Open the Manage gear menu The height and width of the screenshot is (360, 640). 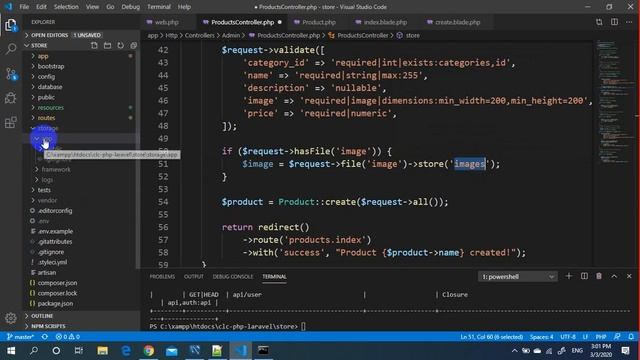(11, 318)
